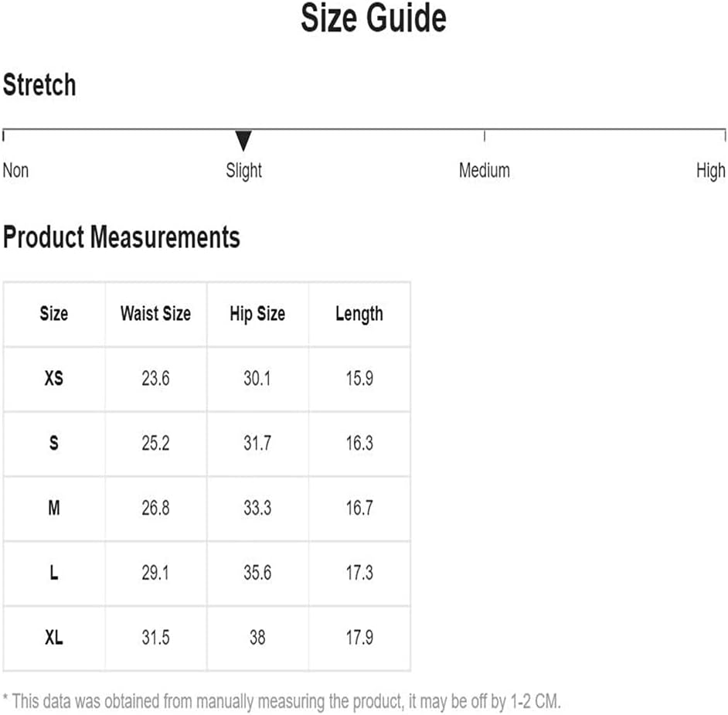Click the black stretch indicator triangle
This screenshot has height=715, width=728.
tap(243, 141)
